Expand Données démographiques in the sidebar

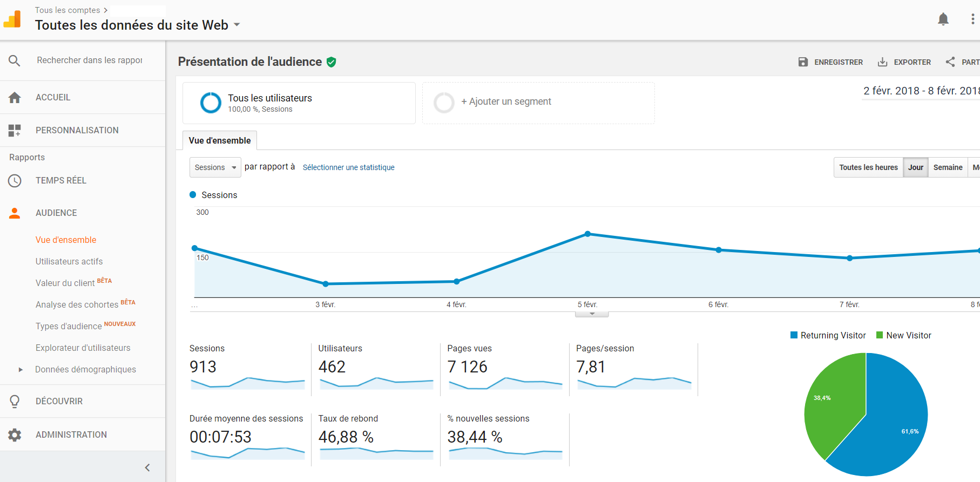[21, 370]
